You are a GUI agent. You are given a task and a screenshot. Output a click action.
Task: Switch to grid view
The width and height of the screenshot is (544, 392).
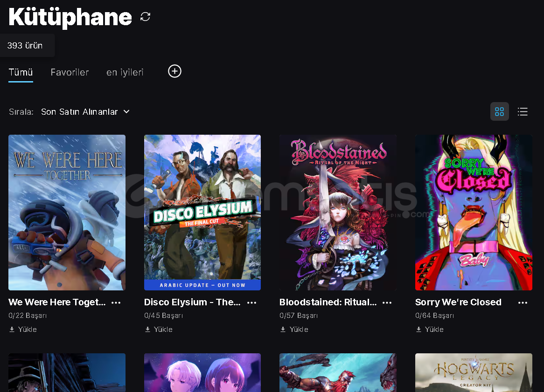[x=499, y=111]
